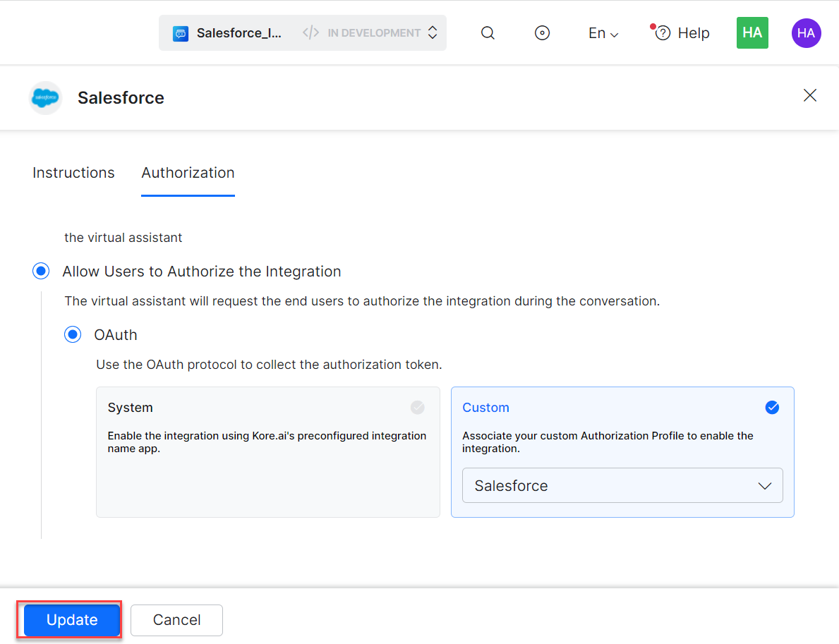This screenshot has height=644, width=839.
Task: Click the search magnifier icon
Action: pos(488,33)
